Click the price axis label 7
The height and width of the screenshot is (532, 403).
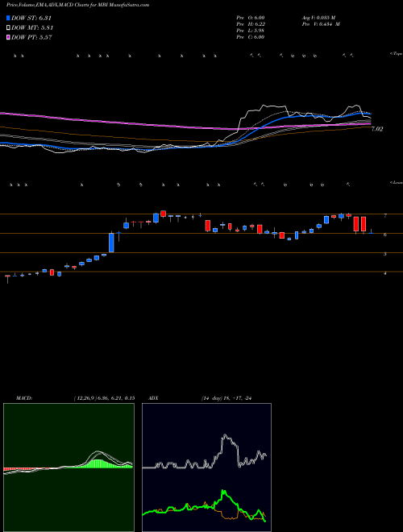[385, 215]
